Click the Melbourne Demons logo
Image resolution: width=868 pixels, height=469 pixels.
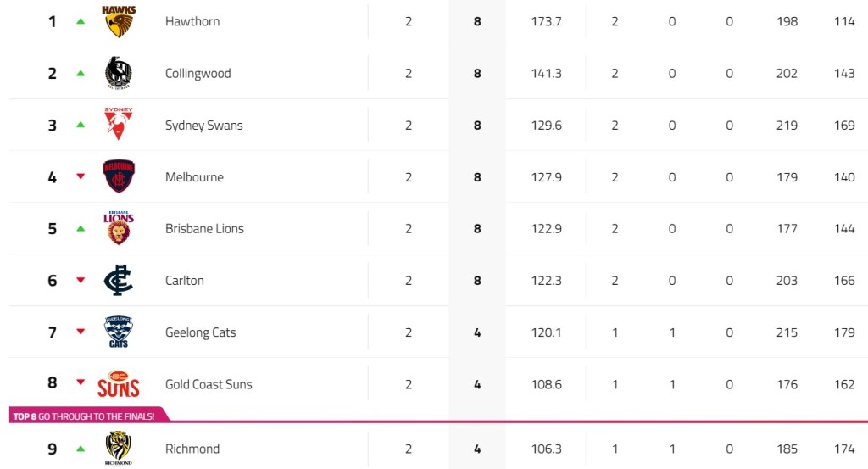point(119,176)
